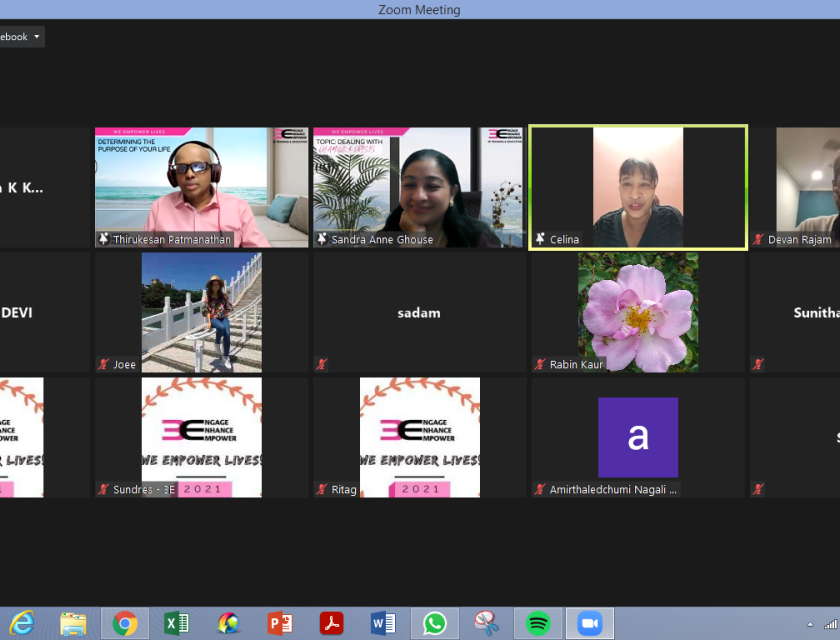Select Amirthaledchumi's purple avatar tile

[637, 437]
